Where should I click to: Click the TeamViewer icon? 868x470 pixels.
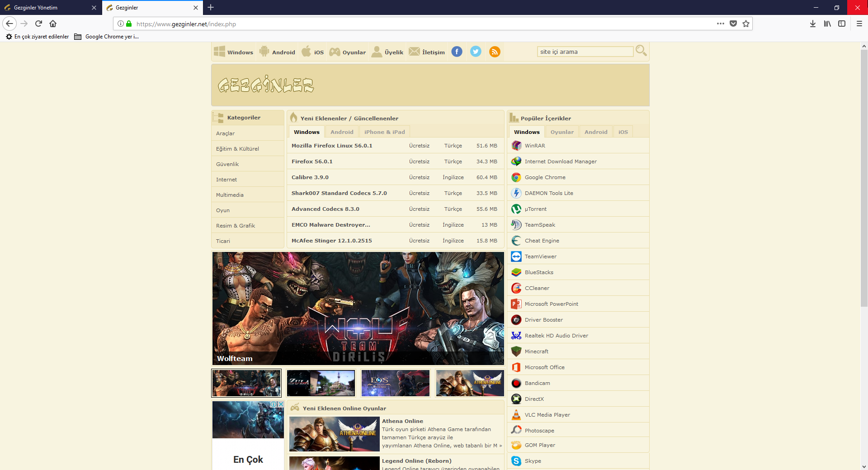click(x=516, y=256)
